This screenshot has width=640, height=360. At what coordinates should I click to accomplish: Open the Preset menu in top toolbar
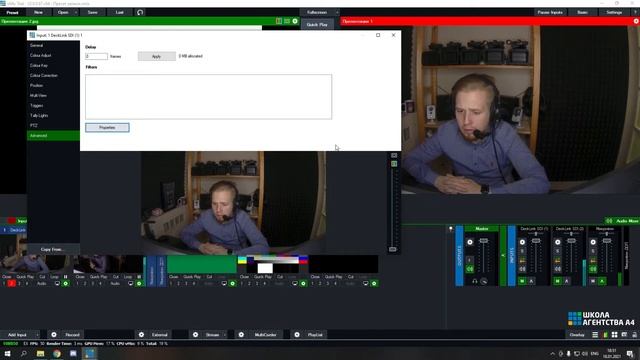(12, 12)
